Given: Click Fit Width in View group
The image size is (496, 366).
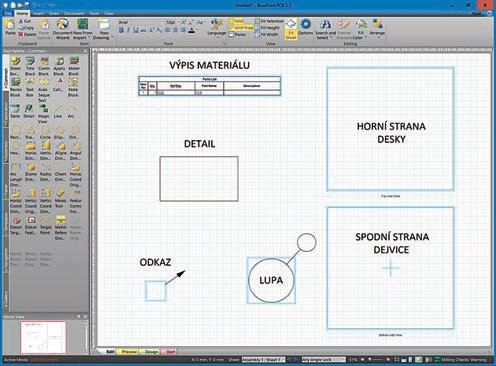Looking at the screenshot, I should [267, 34].
